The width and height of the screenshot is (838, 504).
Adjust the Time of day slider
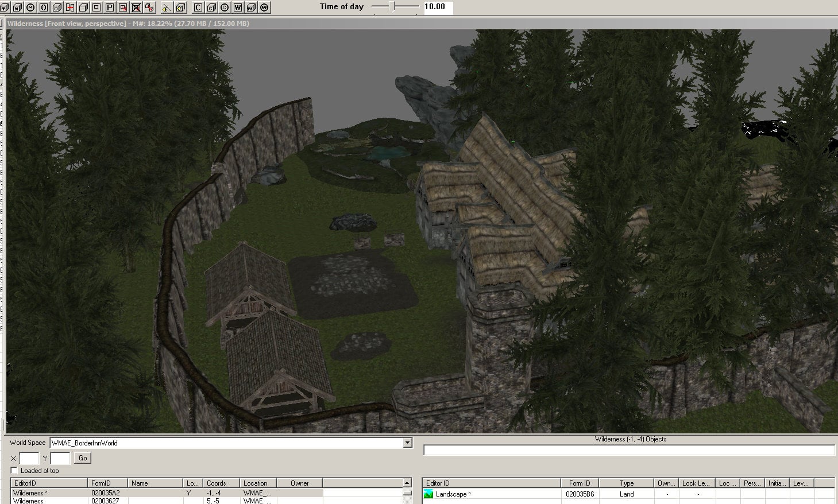(x=393, y=6)
